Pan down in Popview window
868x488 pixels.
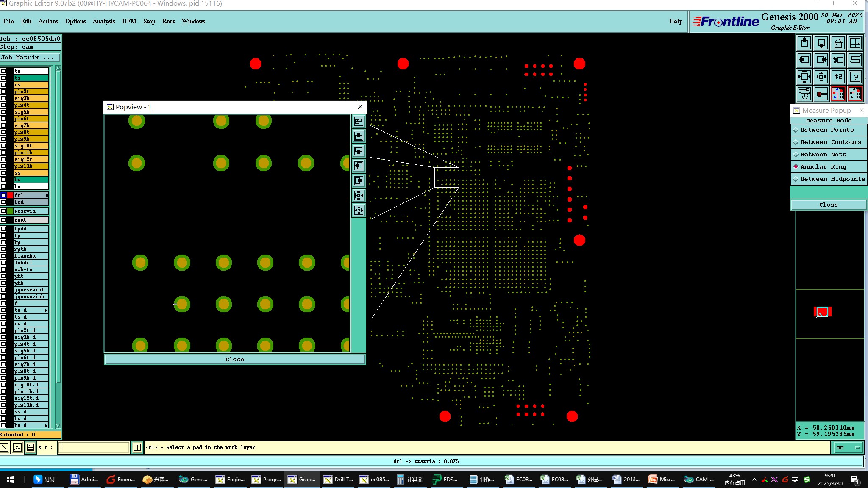(359, 151)
